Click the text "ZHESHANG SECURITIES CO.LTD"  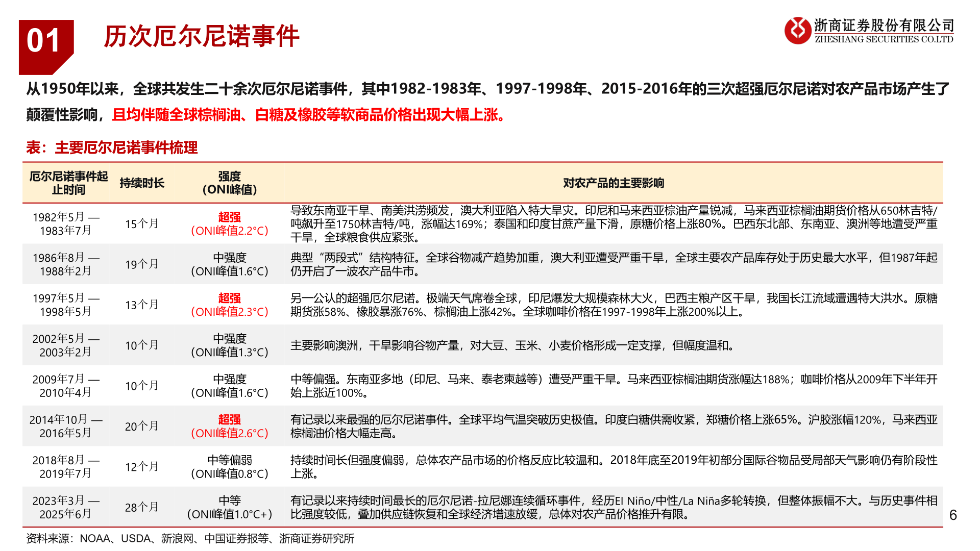point(884,39)
